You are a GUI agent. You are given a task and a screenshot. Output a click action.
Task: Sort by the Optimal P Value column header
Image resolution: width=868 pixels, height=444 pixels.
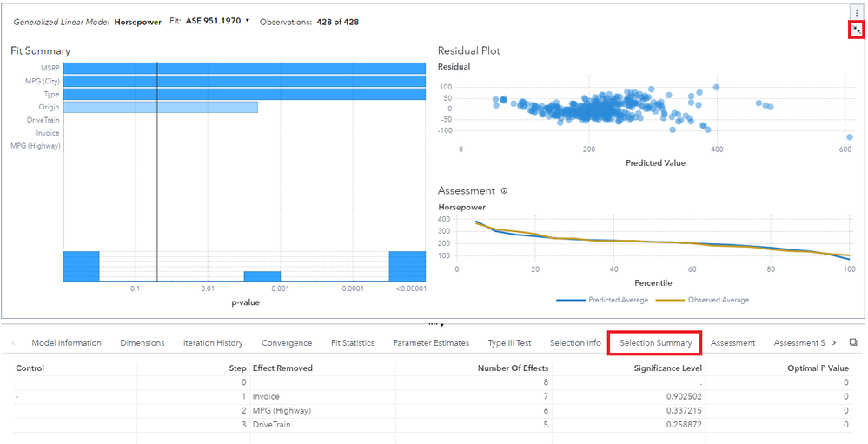(818, 368)
